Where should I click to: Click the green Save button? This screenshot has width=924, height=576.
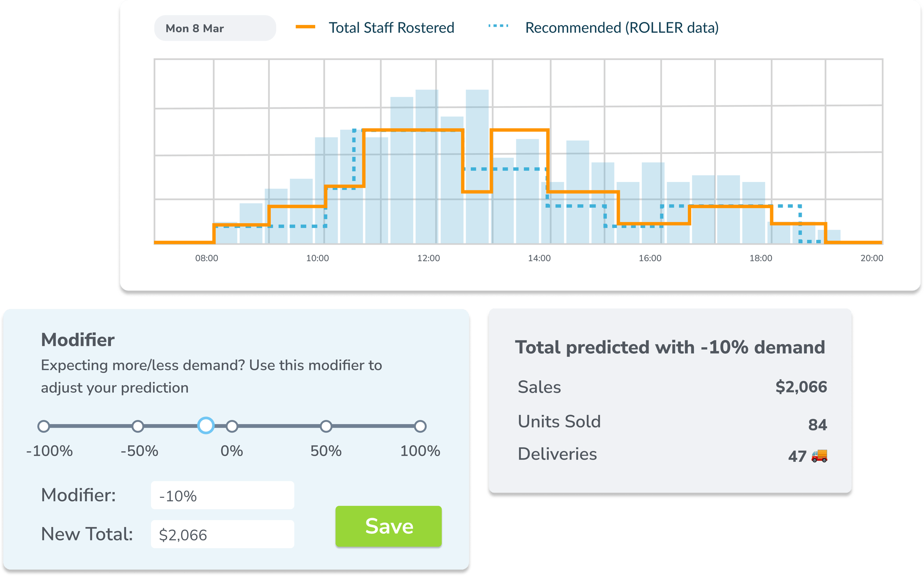[388, 526]
